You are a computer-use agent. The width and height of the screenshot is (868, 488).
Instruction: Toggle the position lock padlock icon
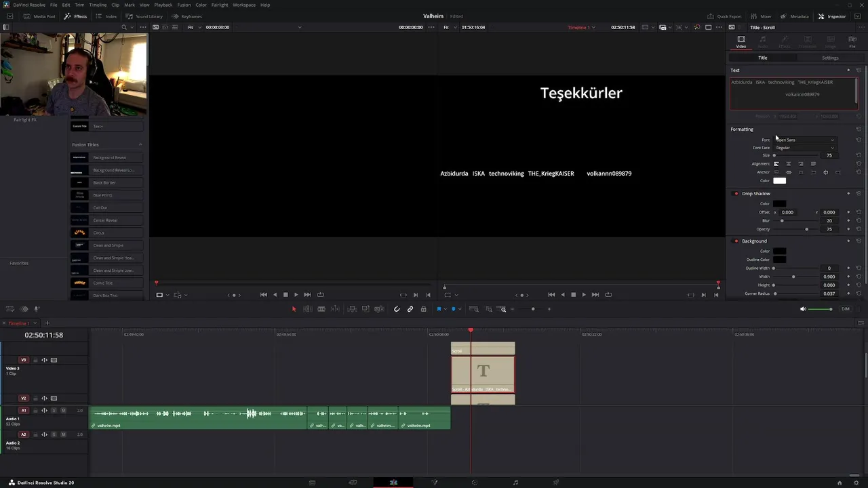pos(423,309)
